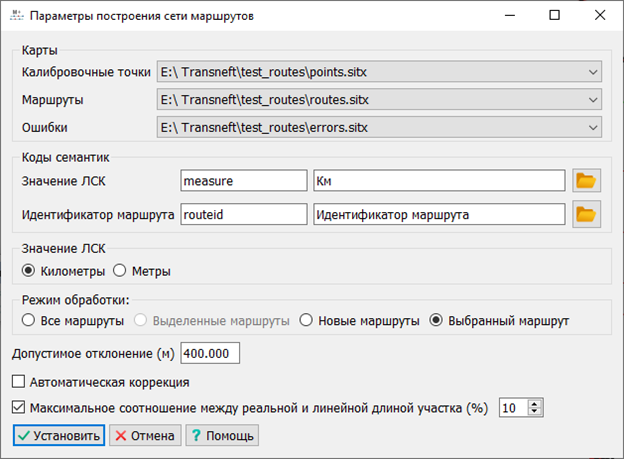Click the dialog title bar app icon

coord(15,16)
